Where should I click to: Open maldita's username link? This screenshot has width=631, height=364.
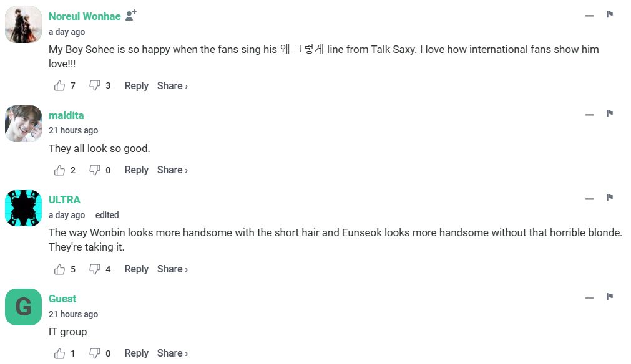coord(66,116)
